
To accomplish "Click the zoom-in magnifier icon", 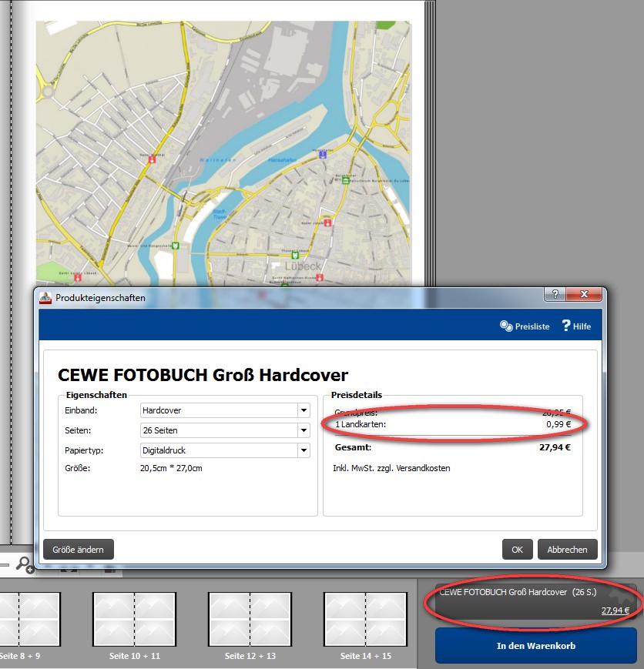I will [x=25, y=566].
